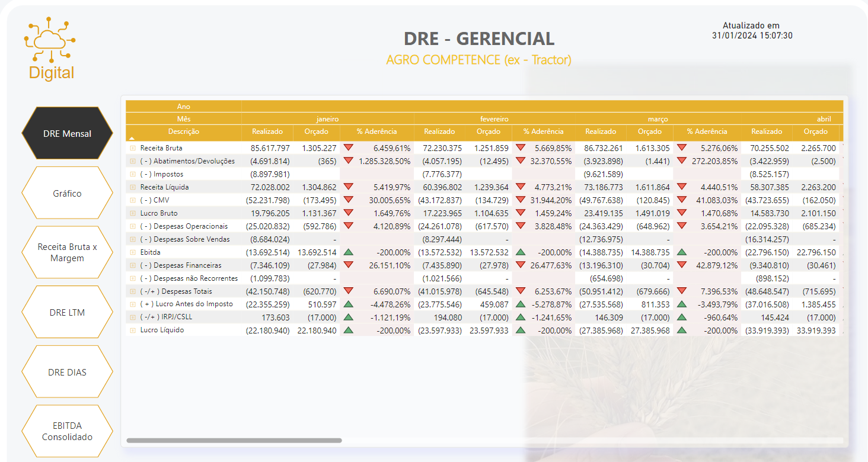Click março red triangle for Receita Bruta
868x462 pixels.
(682, 147)
